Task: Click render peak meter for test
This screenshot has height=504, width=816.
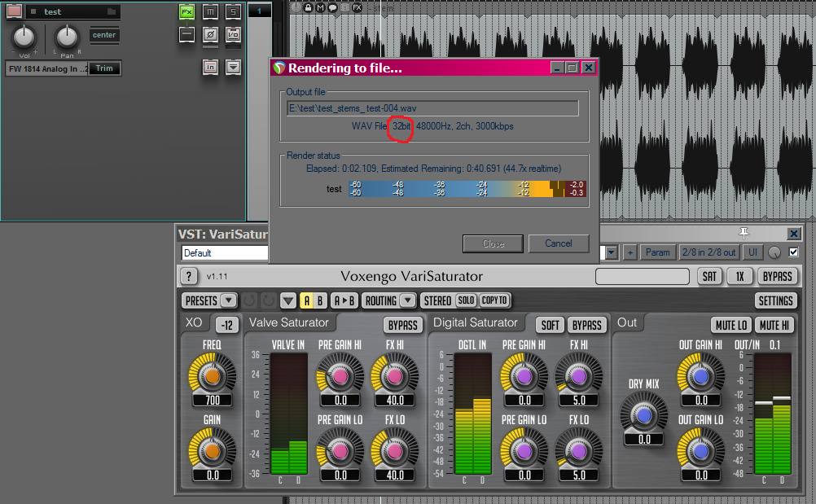Action: 467,189
